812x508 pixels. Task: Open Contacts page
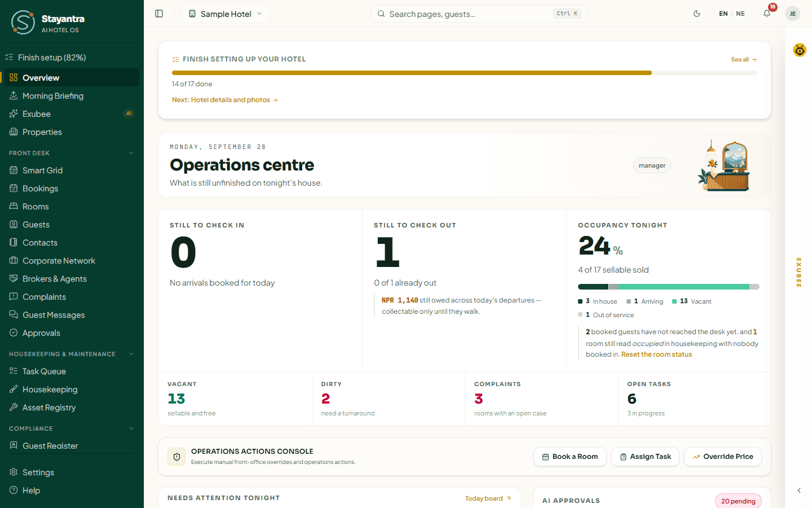coord(72,243)
